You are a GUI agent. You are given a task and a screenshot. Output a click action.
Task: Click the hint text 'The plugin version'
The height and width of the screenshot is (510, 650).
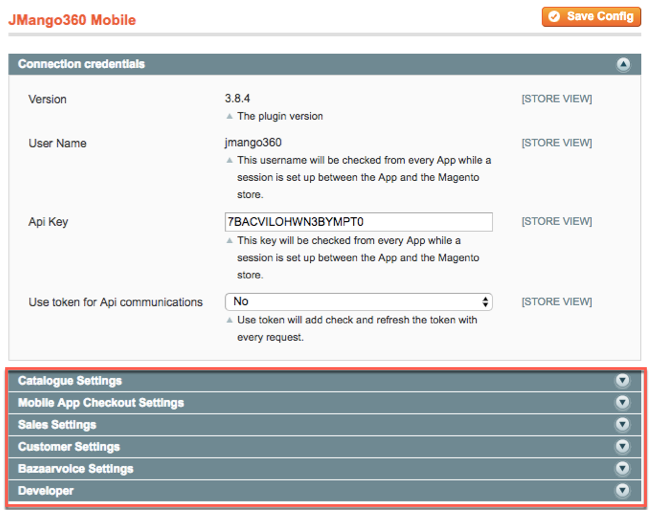pos(280,117)
